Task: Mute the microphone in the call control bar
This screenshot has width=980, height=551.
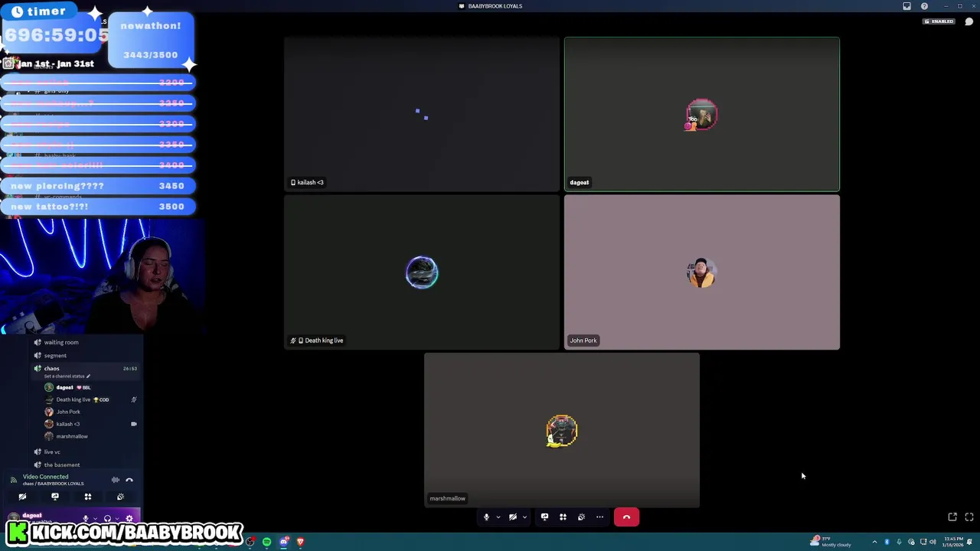Action: [486, 517]
